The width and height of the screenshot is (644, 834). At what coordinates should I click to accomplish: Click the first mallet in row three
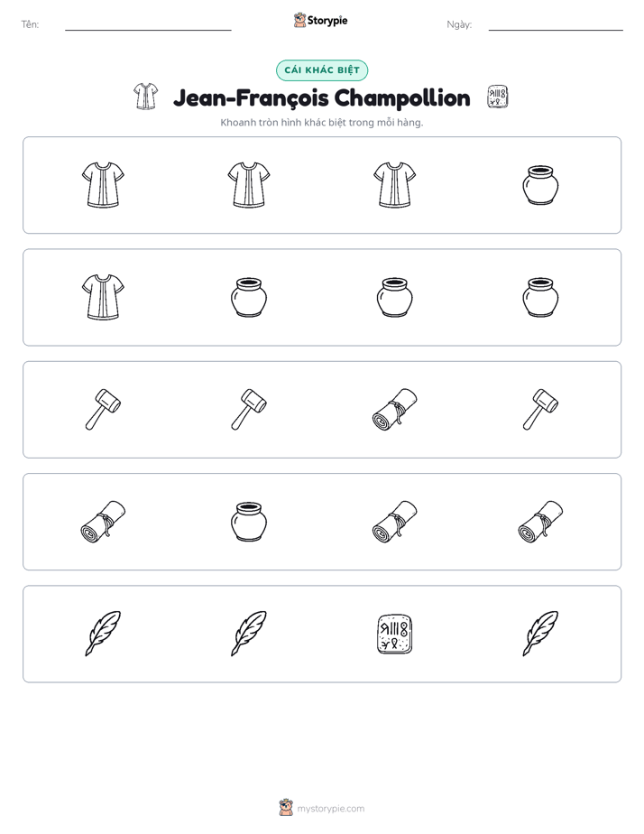coord(103,409)
